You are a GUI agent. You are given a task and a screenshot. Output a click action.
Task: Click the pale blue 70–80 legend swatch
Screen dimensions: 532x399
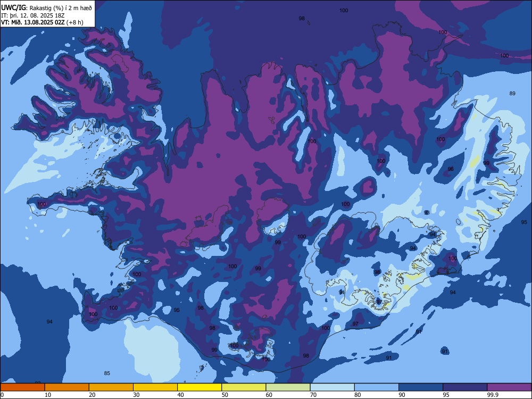[x=332, y=387]
